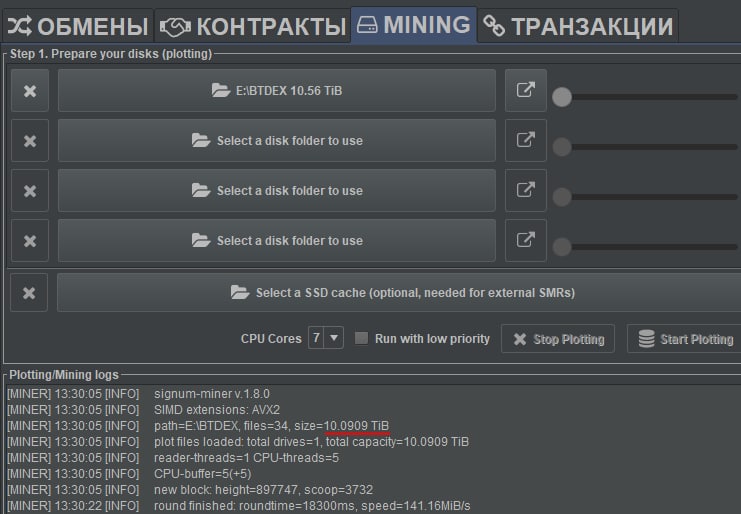Image resolution: width=741 pixels, height=514 pixels.
Task: Select a disk folder in the second row
Action: 277,141
